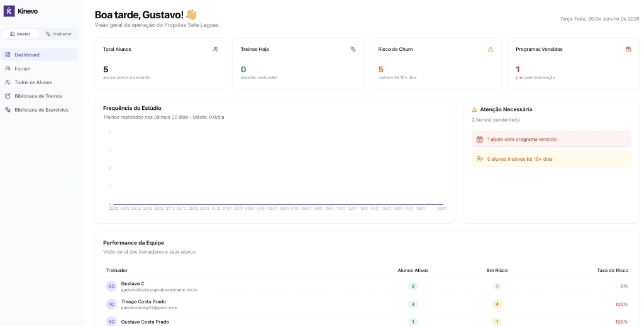Open the Programas Vencidos card
Image resolution: width=644 pixels, height=326 pixels.
[x=574, y=63]
